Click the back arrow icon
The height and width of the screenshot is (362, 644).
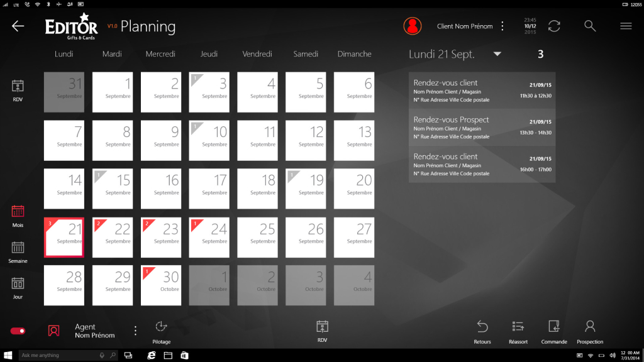(x=18, y=26)
